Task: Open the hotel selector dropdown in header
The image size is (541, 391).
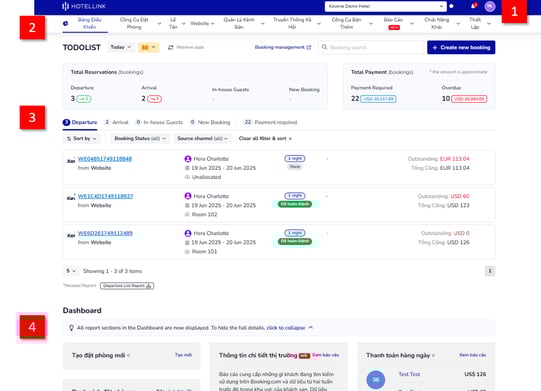Action: pyautogui.click(x=385, y=6)
